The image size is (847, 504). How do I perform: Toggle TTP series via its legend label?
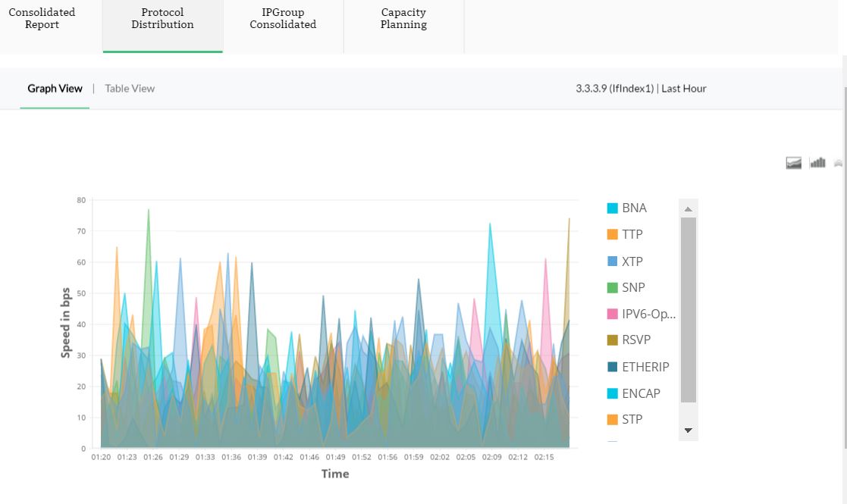(632, 235)
